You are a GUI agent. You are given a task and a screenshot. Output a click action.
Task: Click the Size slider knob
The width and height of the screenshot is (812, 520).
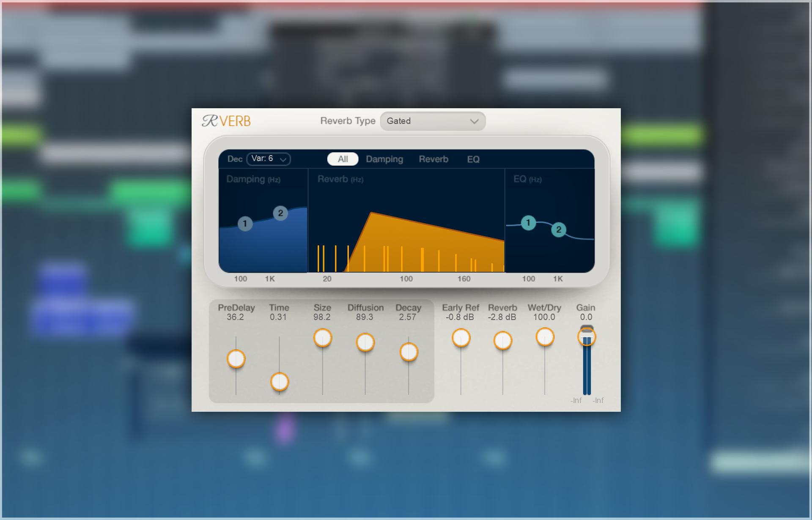pos(323,338)
